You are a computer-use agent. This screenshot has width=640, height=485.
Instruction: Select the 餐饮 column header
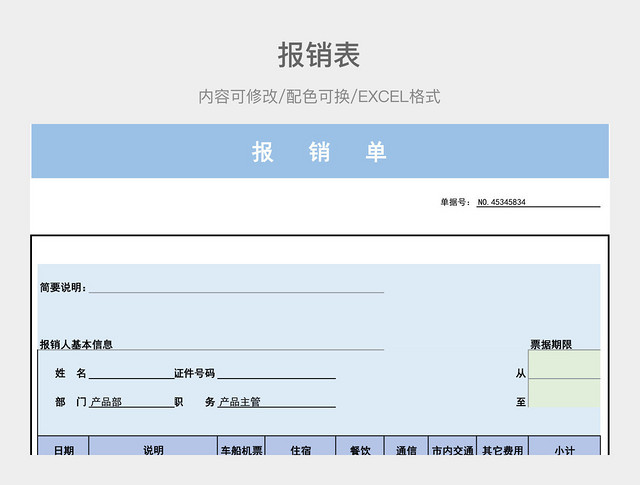click(x=360, y=446)
